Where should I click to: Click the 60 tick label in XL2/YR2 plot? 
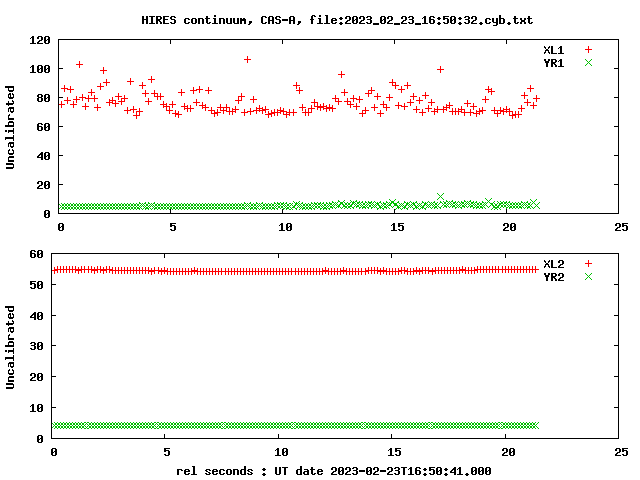(x=36, y=254)
